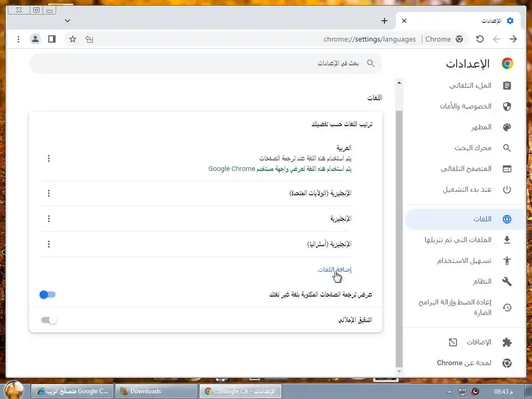Reload the page with refresh icon
Image resolution: width=532 pixels, height=399 pixels.
pos(480,39)
